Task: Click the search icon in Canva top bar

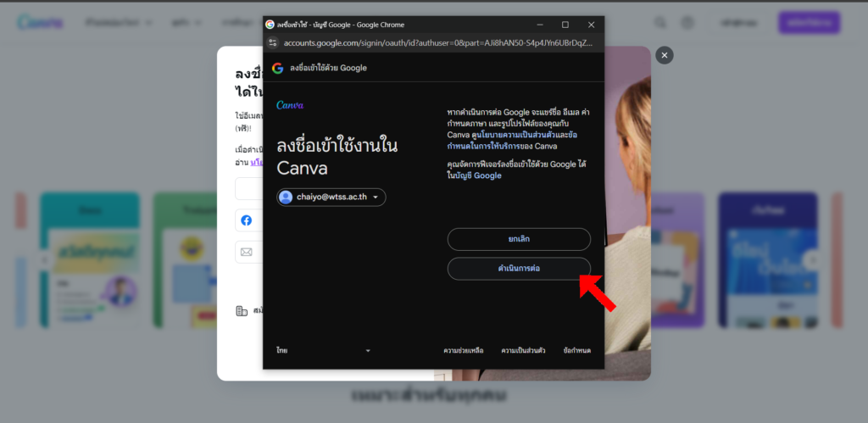Action: click(660, 23)
